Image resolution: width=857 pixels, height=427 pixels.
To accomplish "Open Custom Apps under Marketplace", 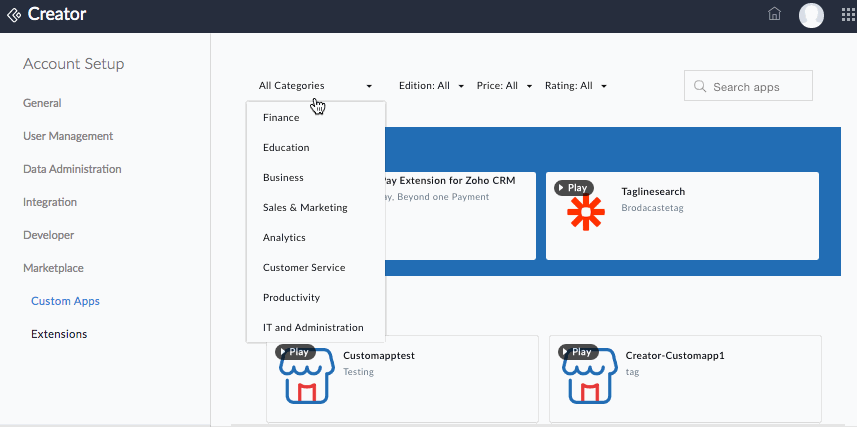I will [x=66, y=301].
